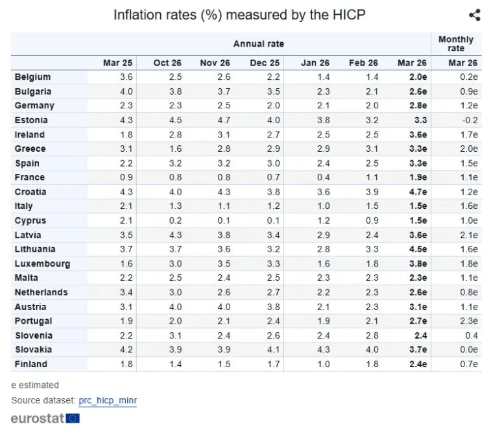Click the chart title text
Viewport: 504px width, 432px height.
pos(239,14)
